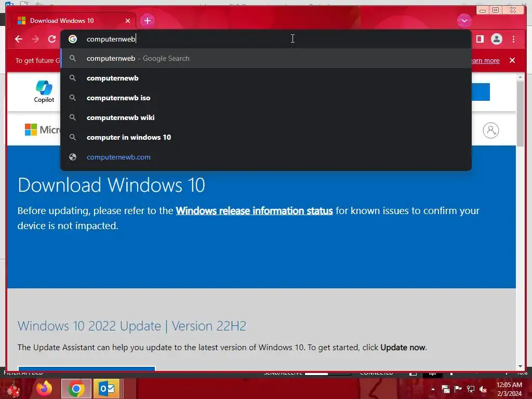The image size is (532, 399).
Task: Pick 'computer in windows 10' suggestion
Action: coord(266,137)
